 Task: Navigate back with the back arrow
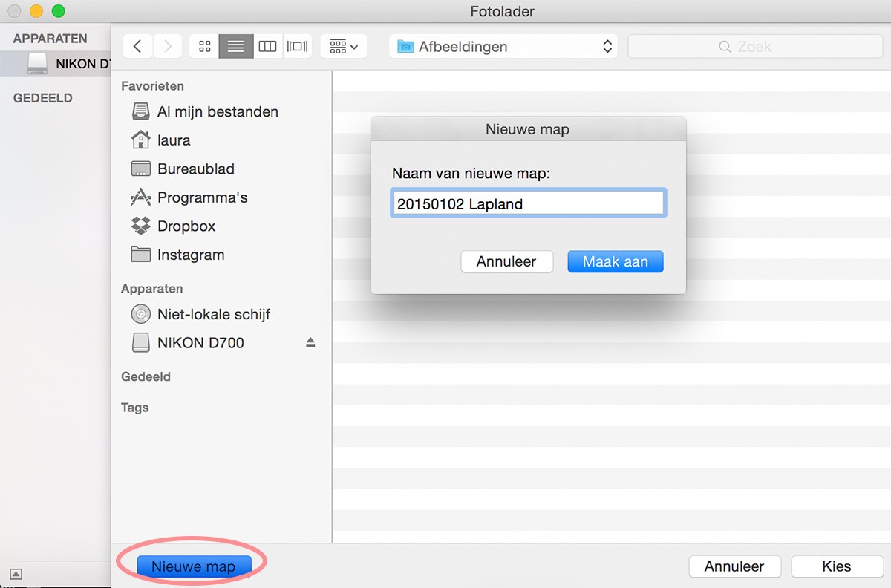137,45
